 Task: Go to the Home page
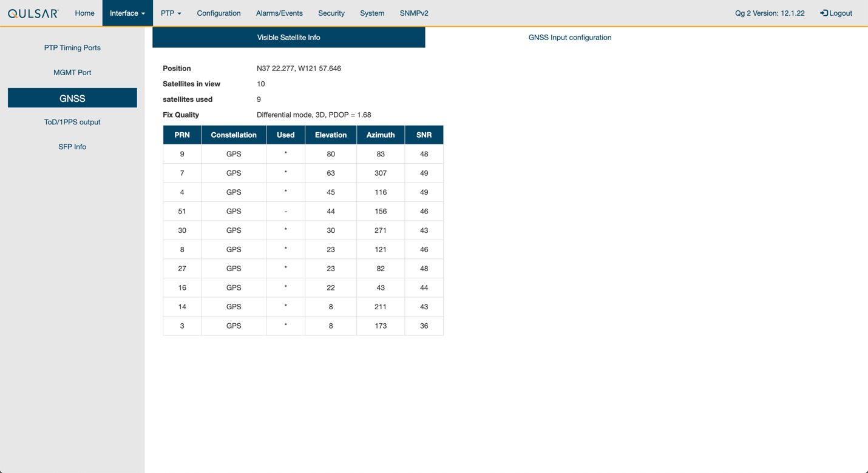[84, 13]
